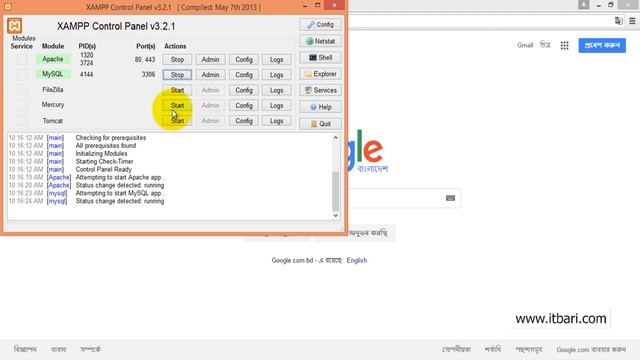Quit XAMPP using Quit button
This screenshot has height=360, width=640.
click(320, 124)
